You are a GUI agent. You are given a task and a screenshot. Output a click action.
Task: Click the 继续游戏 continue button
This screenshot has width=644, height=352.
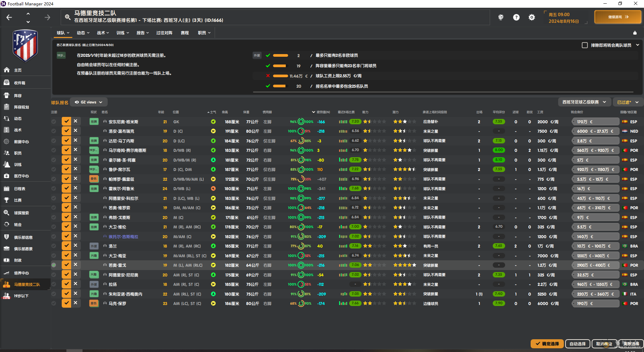point(618,17)
